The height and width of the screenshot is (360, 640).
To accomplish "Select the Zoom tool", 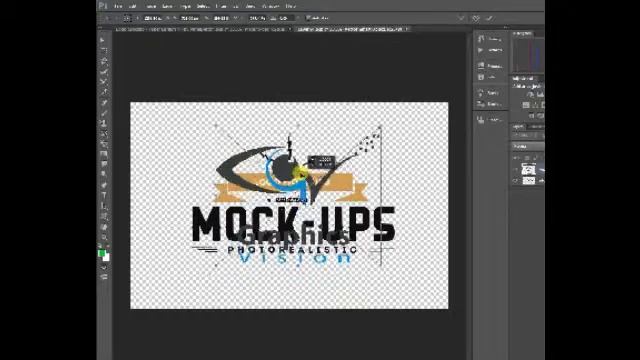I will coord(104,237).
